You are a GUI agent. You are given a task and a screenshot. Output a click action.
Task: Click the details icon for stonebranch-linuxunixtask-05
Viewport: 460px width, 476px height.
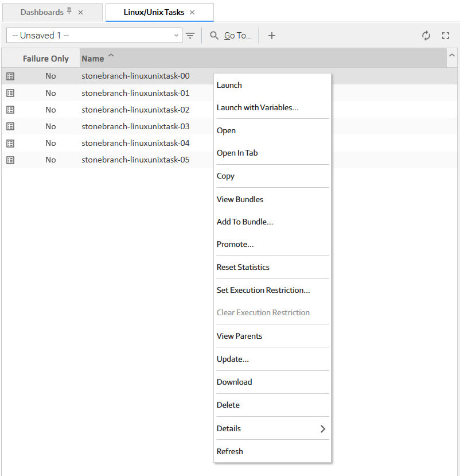click(10, 160)
